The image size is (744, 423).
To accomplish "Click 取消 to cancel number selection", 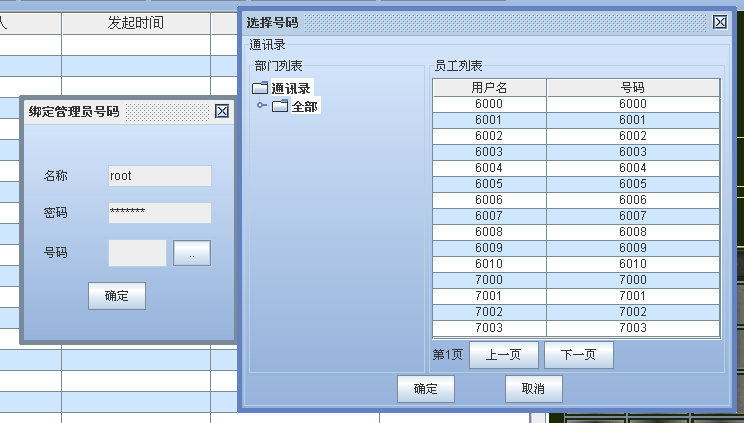I will pyautogui.click(x=534, y=389).
